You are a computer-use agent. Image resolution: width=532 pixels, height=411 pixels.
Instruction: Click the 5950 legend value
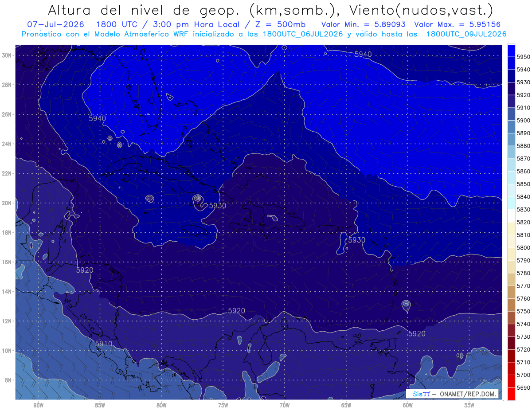(524, 57)
